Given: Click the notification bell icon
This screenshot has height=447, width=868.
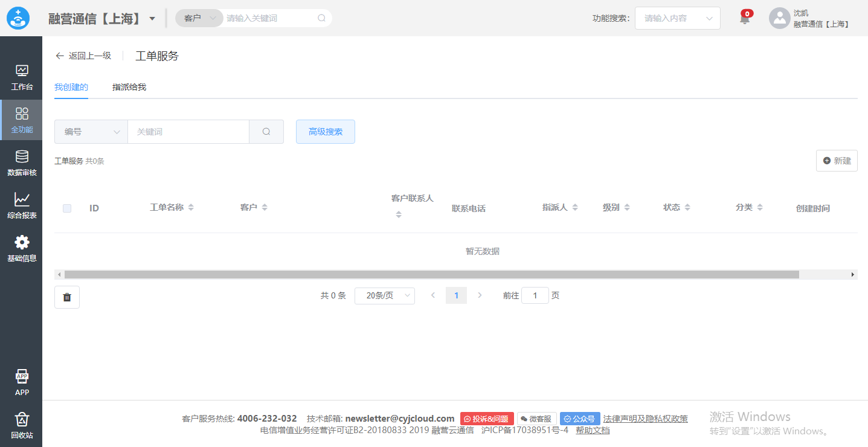Looking at the screenshot, I should [x=745, y=19].
